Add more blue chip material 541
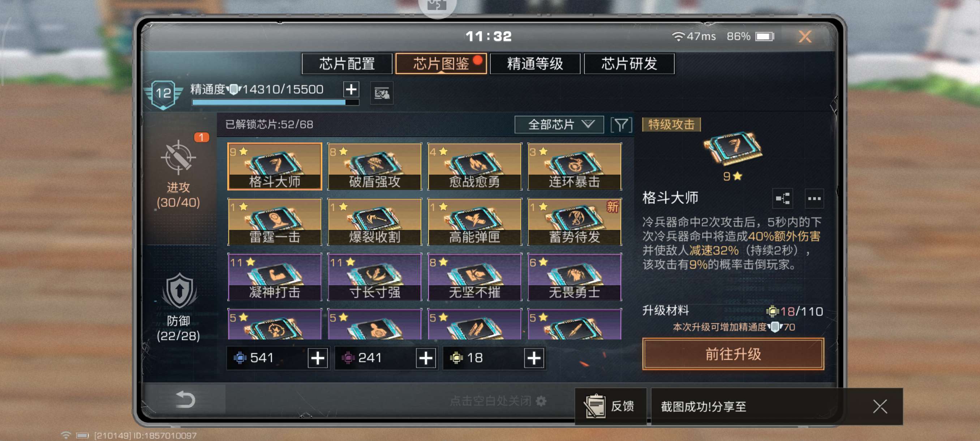The image size is (980, 441). pos(318,358)
